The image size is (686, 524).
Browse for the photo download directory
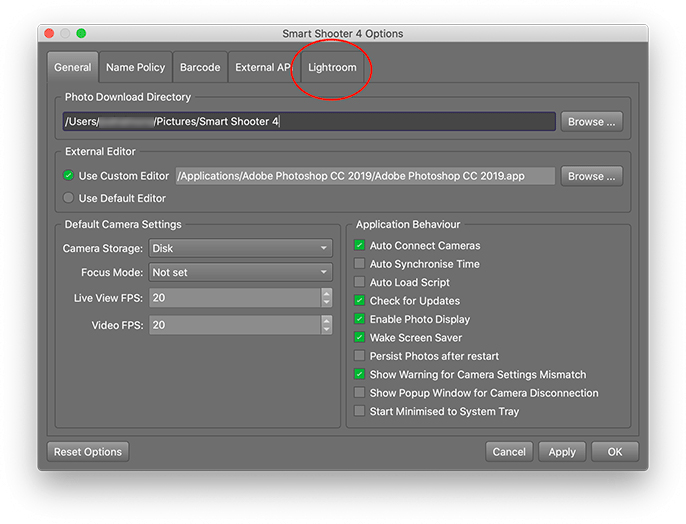click(592, 122)
